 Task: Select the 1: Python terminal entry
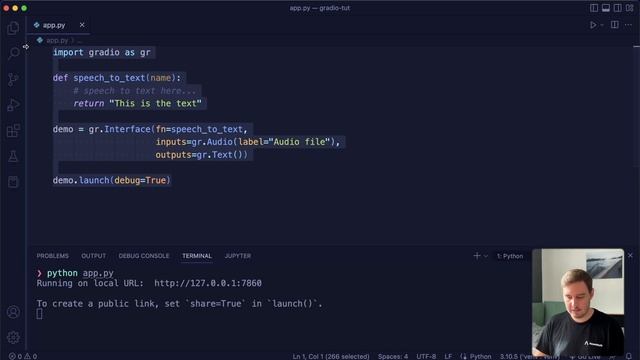(510, 256)
